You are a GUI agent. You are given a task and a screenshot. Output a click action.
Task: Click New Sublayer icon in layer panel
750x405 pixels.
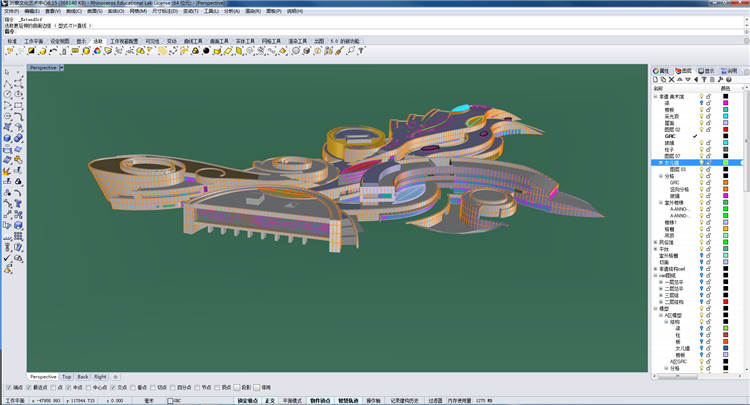[663, 79]
